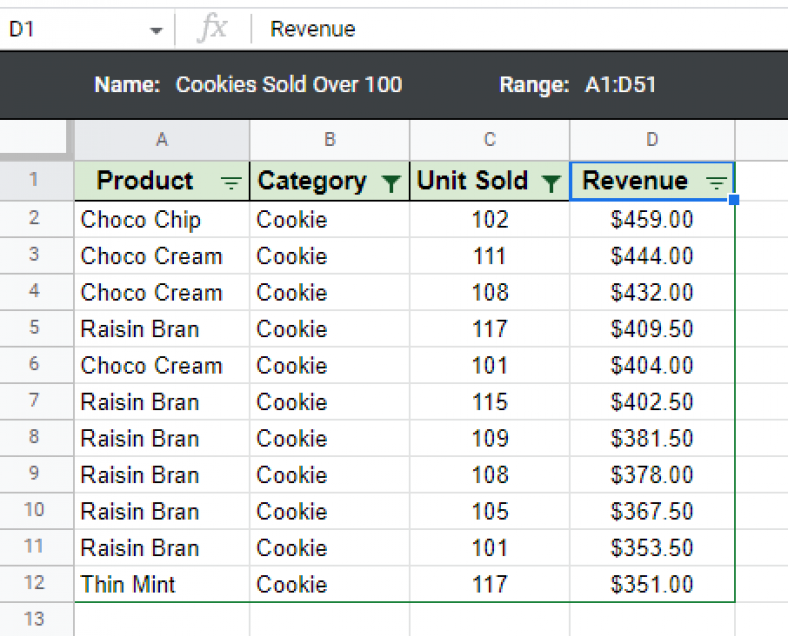This screenshot has height=636, width=788.
Task: Click the Choco Chip cell
Action: (162, 219)
